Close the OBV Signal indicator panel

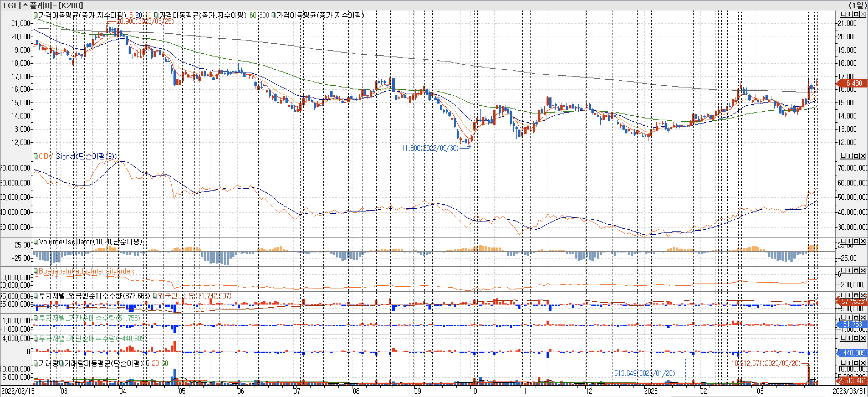coord(863,156)
